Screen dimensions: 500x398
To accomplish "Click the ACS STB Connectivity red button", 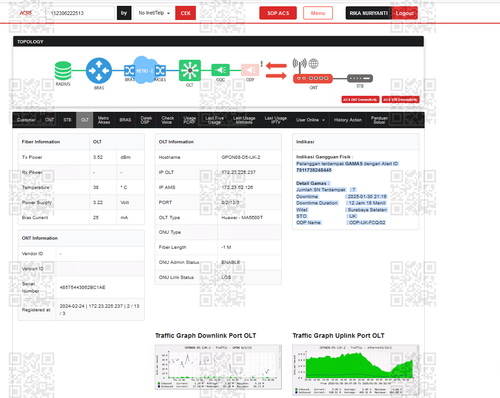I will 400,99.
